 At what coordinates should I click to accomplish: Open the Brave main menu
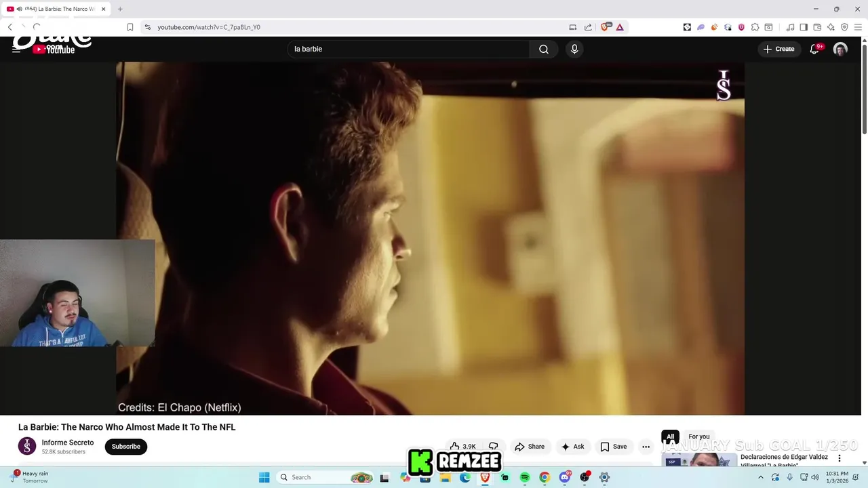858,27
